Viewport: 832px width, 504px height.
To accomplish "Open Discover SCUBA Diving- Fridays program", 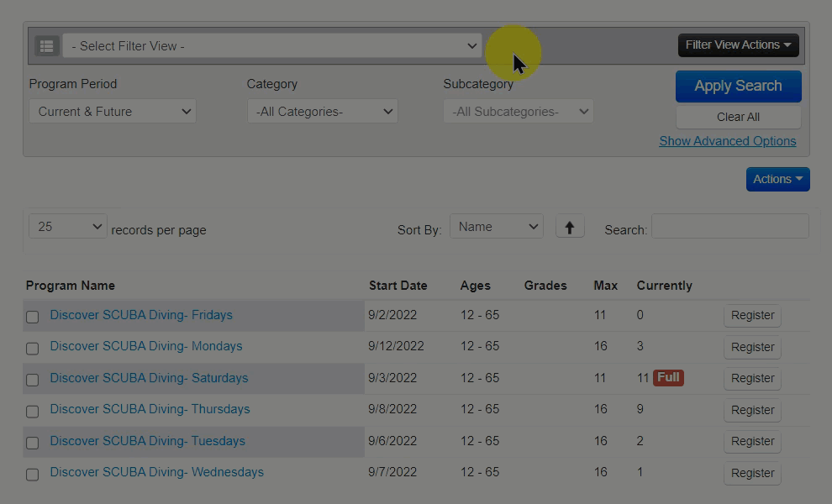I will point(141,315).
